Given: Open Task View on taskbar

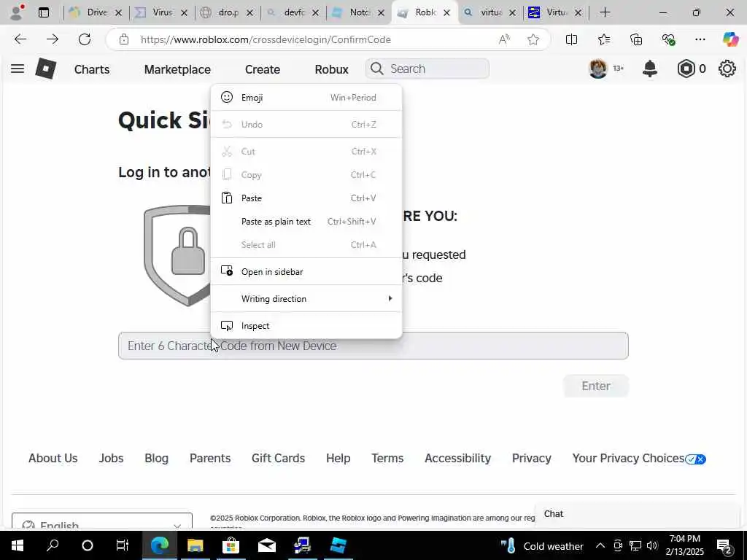Looking at the screenshot, I should pos(123,545).
